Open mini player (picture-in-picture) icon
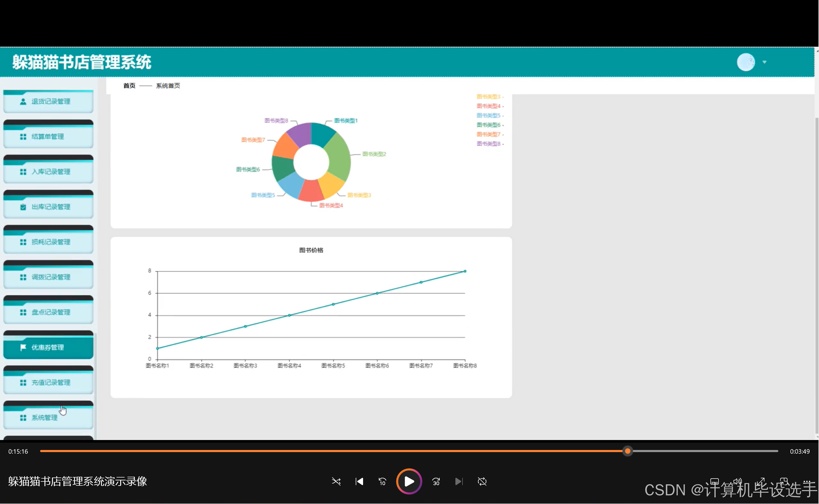This screenshot has width=819, height=504. 784,481
